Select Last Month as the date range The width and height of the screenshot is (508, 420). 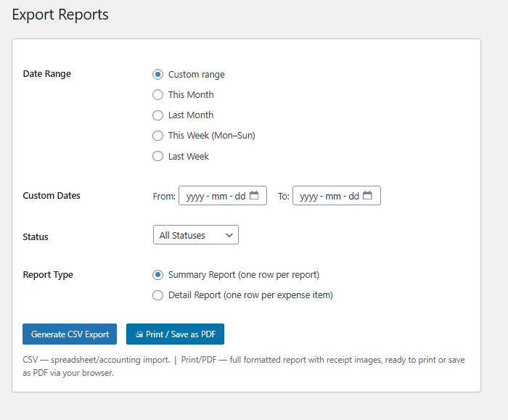pyautogui.click(x=157, y=115)
